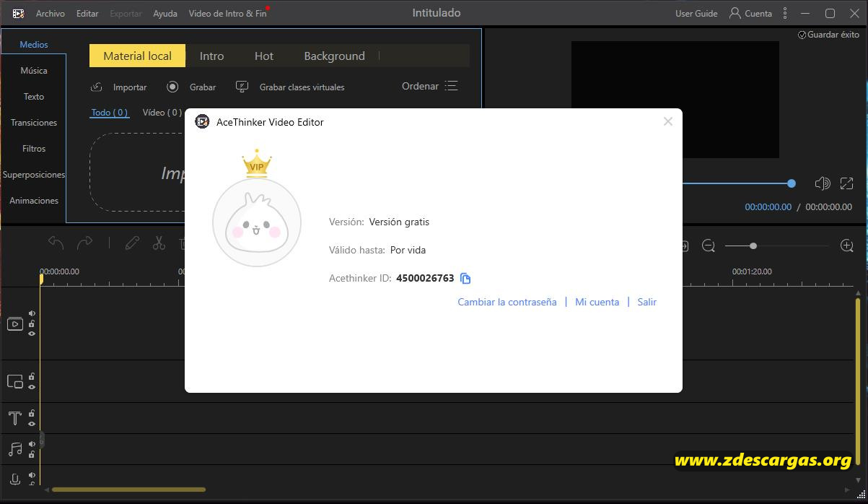The width and height of the screenshot is (868, 504).
Task: Toggle visibility eye of the video track
Action: (x=32, y=334)
